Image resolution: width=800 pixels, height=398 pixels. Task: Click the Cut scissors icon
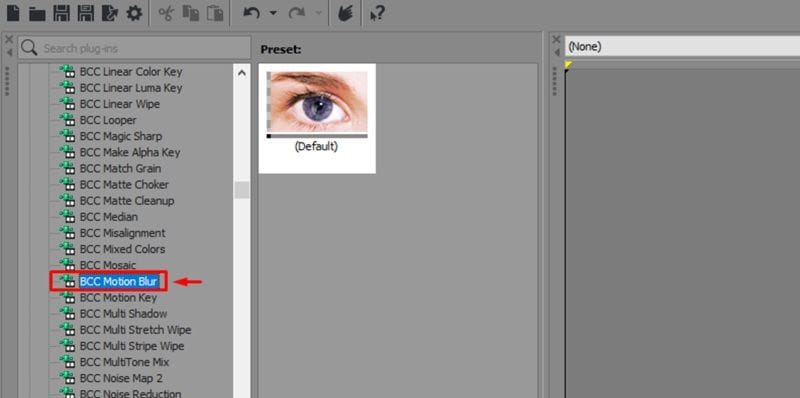166,13
